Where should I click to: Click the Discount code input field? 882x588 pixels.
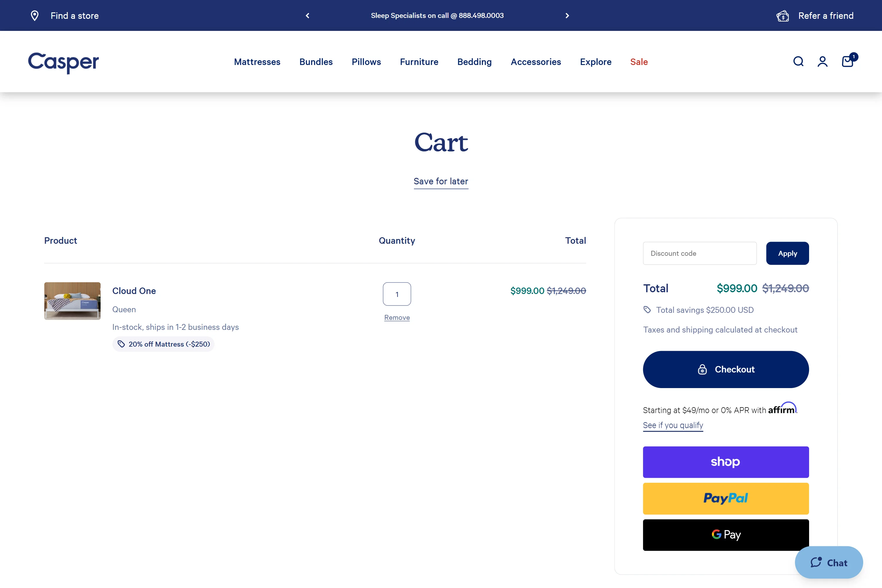pyautogui.click(x=699, y=253)
